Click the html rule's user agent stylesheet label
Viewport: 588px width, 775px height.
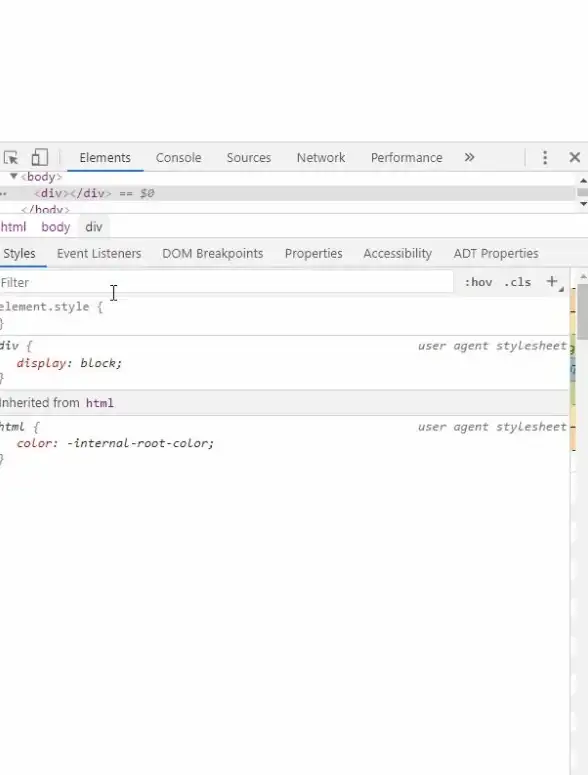(x=492, y=427)
